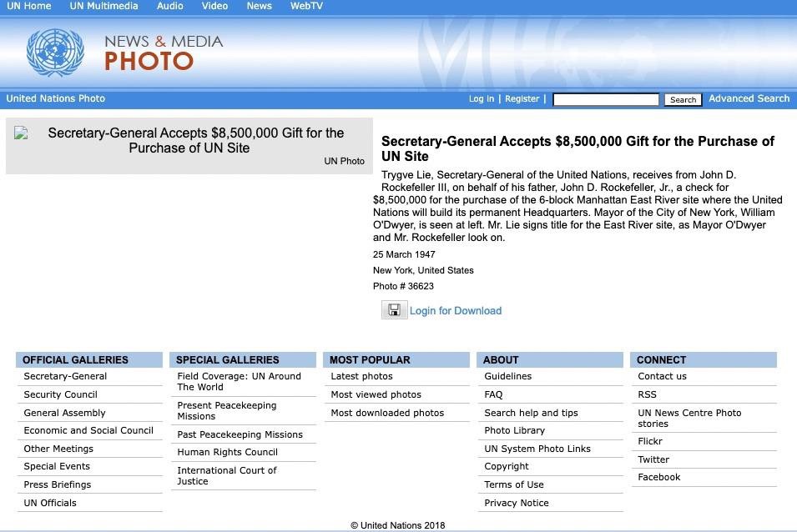Open Search help and tips
Viewport: 797px width, 532px height.
coord(531,413)
